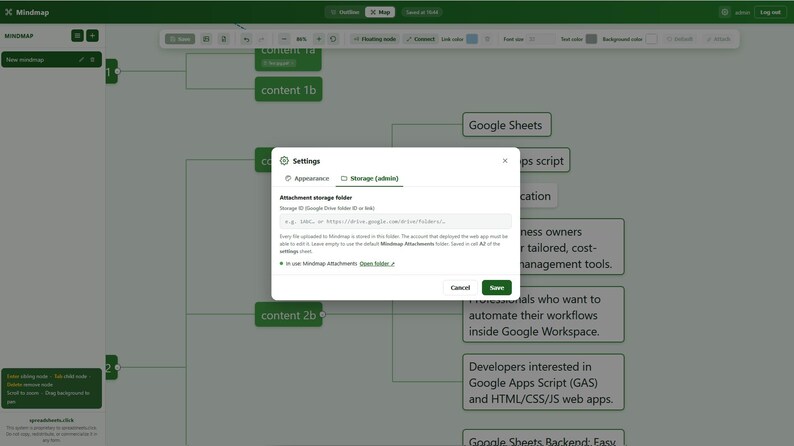Open settings gear in top bar
Screen dimensions: 794x446
click(x=725, y=12)
